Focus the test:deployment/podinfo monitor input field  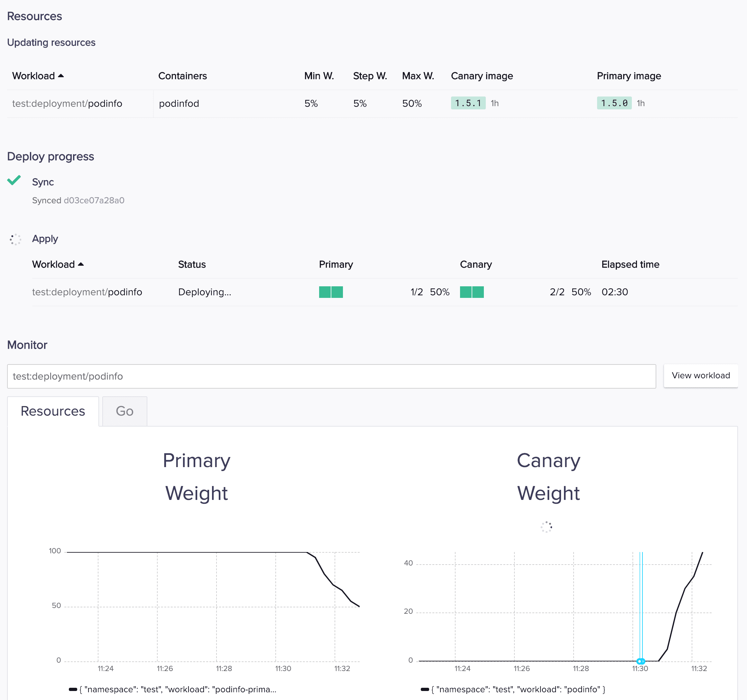[331, 376]
